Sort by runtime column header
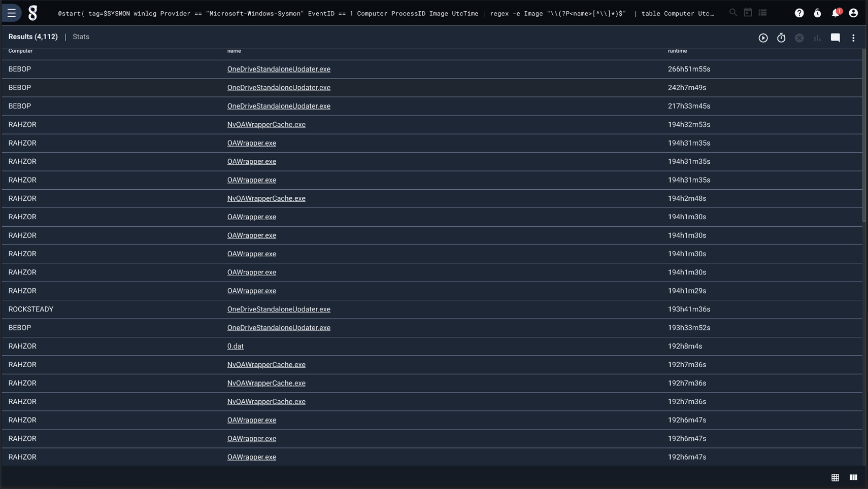The image size is (868, 489). point(677,51)
